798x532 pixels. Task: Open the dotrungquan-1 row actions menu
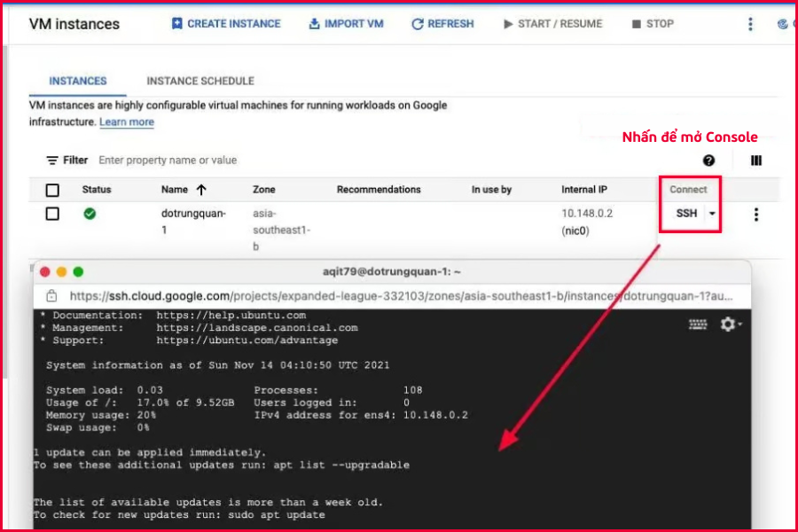click(x=756, y=215)
